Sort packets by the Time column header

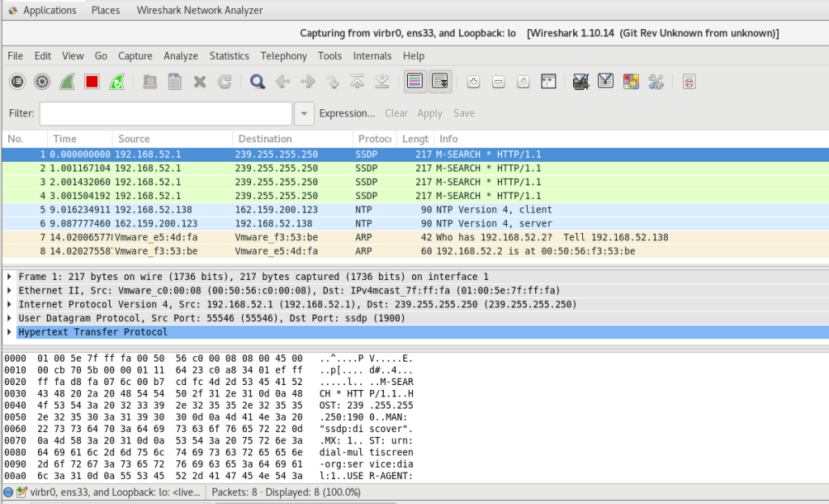coord(79,139)
